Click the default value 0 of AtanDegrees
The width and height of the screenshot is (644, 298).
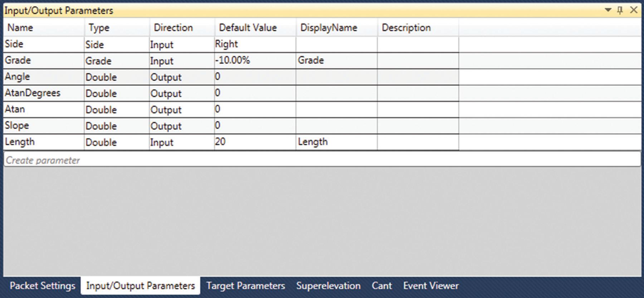(255, 93)
